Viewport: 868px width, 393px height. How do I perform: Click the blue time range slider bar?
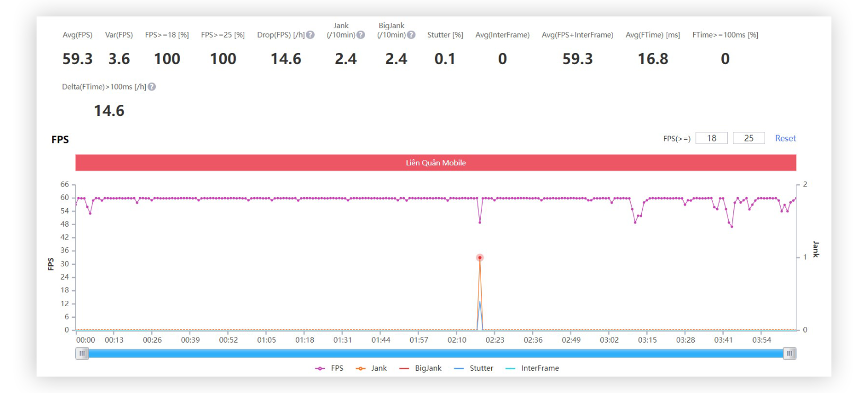point(436,353)
